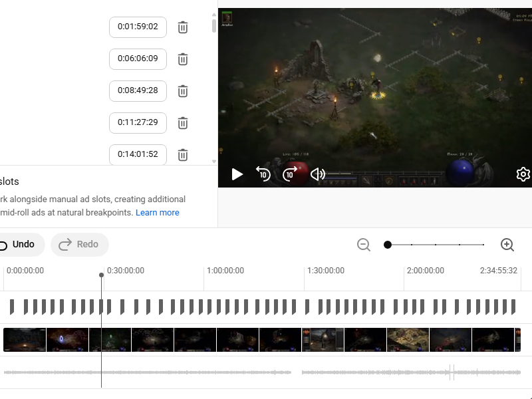This screenshot has height=399, width=532.
Task: Edit the 0:11:27:29 timestamp field
Action: pos(138,122)
